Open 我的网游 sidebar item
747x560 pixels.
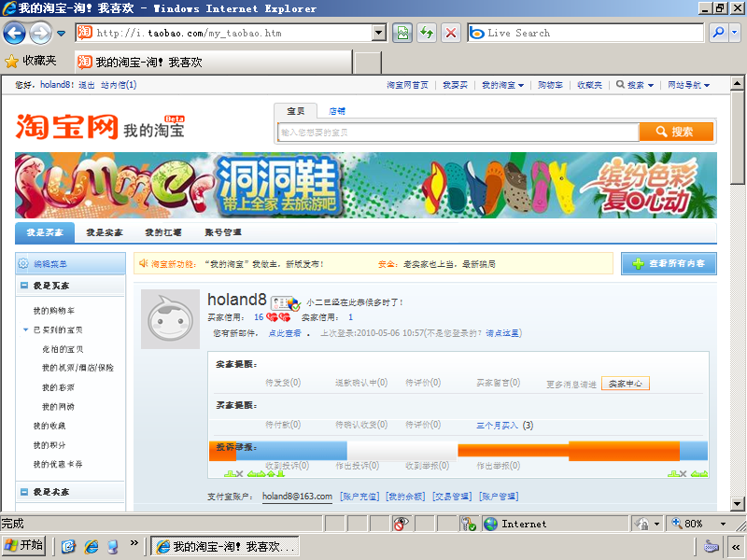coord(58,406)
